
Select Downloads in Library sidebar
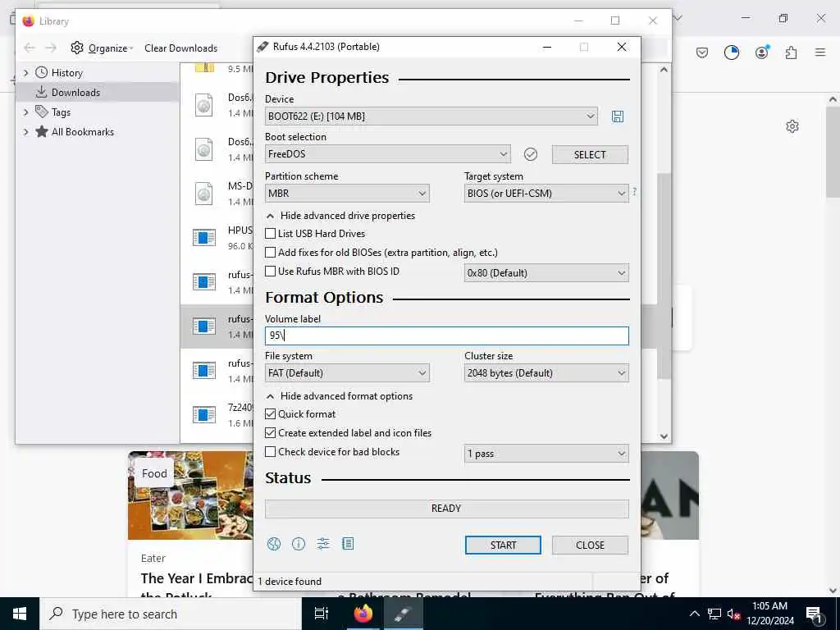click(98, 92)
